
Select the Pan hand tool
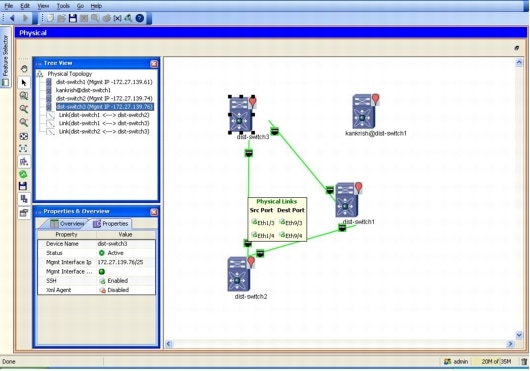point(24,69)
